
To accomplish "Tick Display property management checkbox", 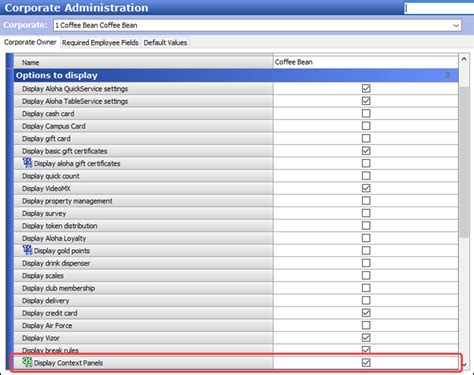I will click(366, 200).
